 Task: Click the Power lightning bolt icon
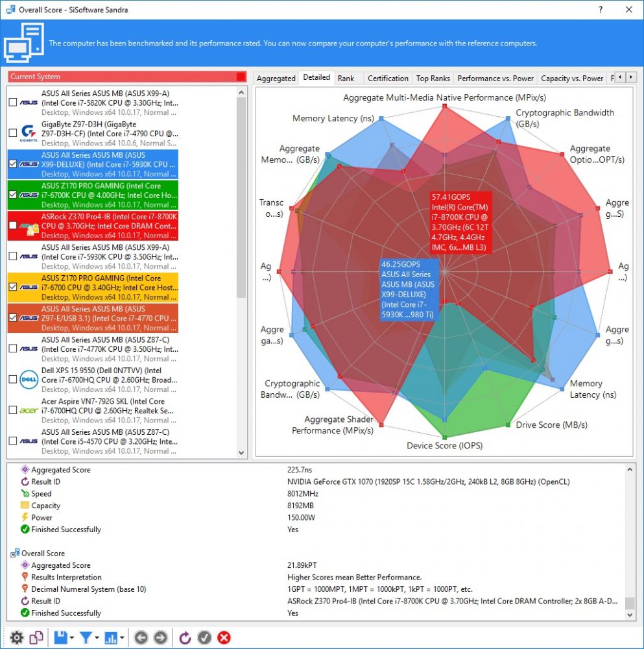[x=25, y=517]
